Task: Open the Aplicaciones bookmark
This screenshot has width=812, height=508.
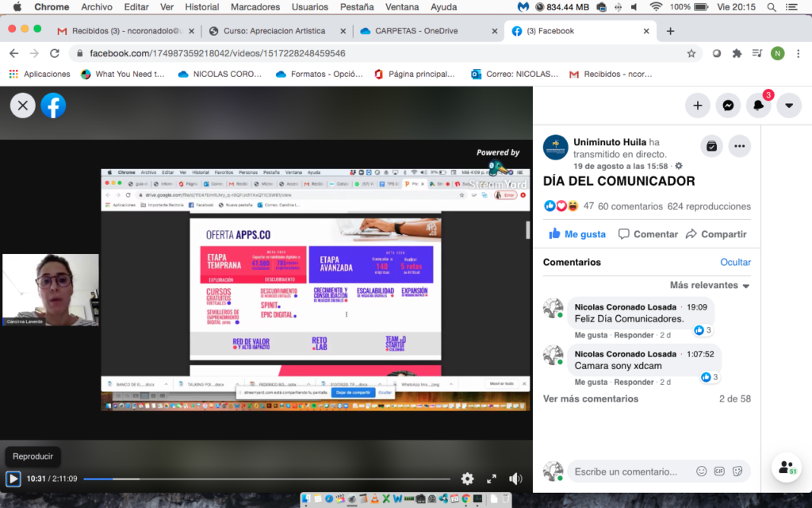Action: [40, 74]
